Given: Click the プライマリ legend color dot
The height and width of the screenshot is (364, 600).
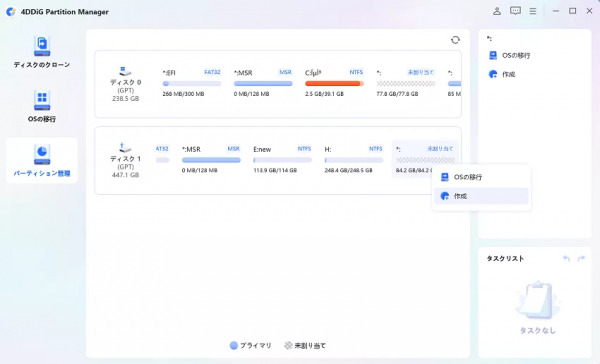Looking at the screenshot, I should (x=234, y=345).
